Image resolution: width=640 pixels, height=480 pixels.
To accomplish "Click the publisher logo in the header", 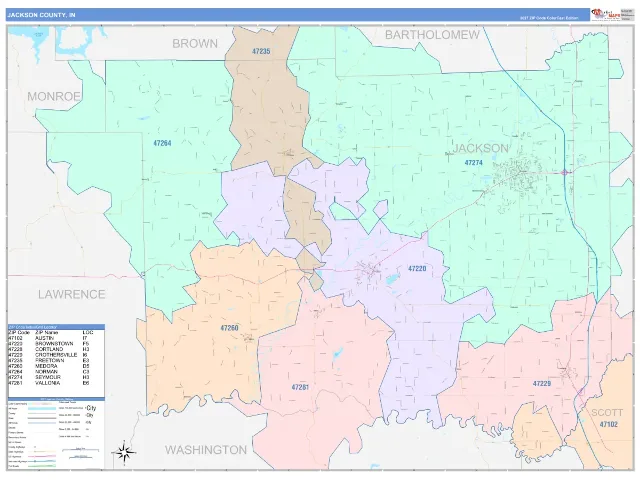I will pos(605,14).
